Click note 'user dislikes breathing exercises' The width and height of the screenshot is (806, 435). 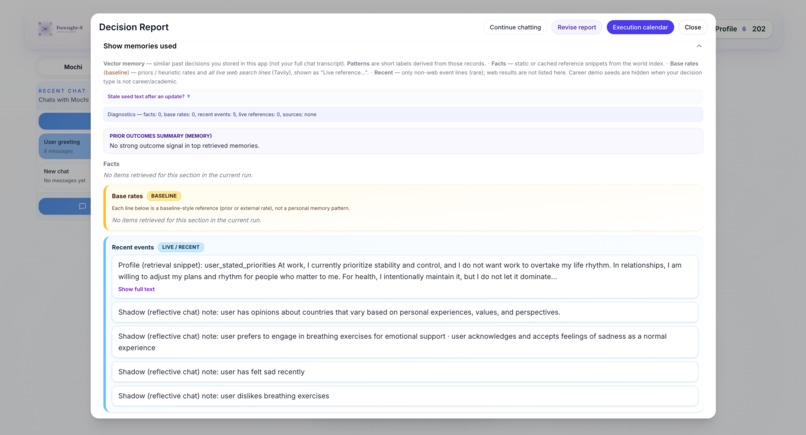405,396
